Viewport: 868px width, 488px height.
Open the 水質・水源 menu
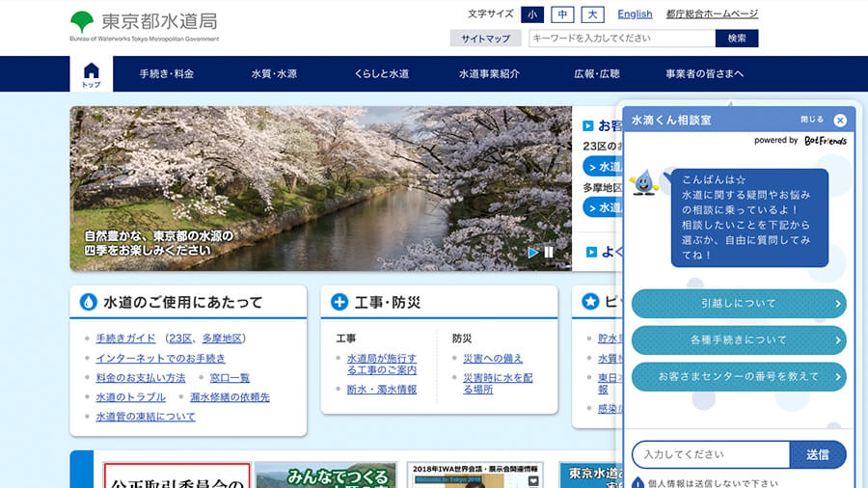(274, 74)
